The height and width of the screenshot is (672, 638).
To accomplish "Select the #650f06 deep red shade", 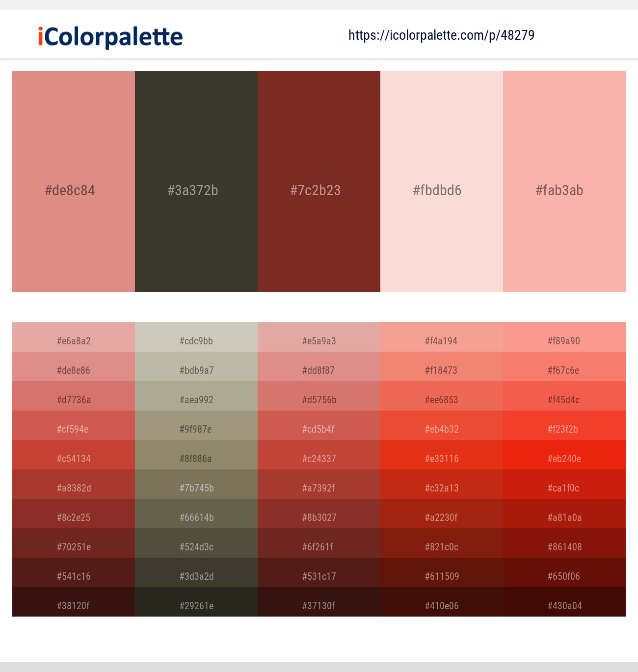I will tap(564, 576).
